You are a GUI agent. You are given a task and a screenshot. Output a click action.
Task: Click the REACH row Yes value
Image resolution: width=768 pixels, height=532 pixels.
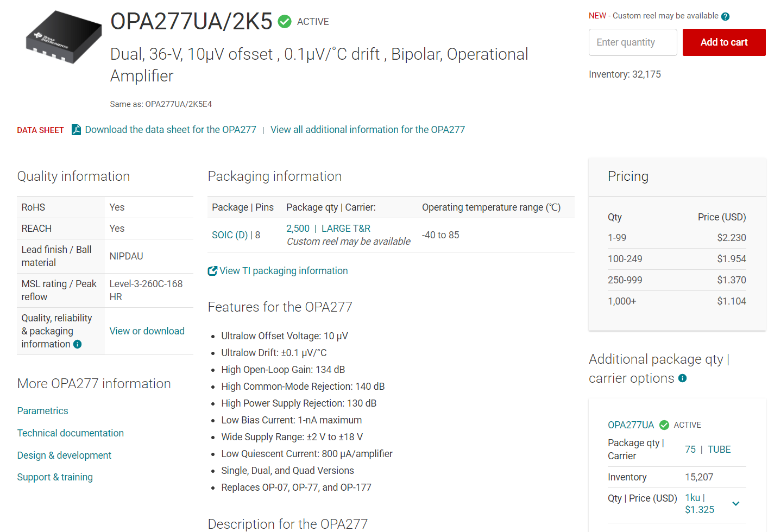[x=117, y=229]
